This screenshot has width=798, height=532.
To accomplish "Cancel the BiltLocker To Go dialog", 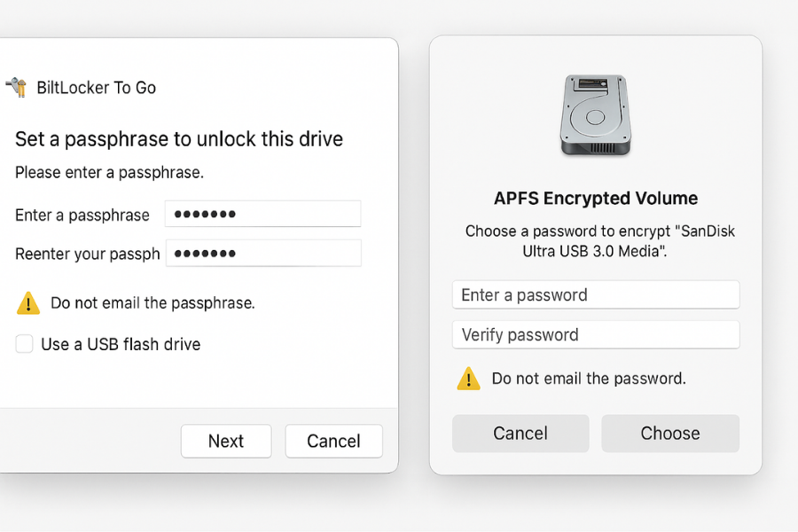I will coord(333,441).
